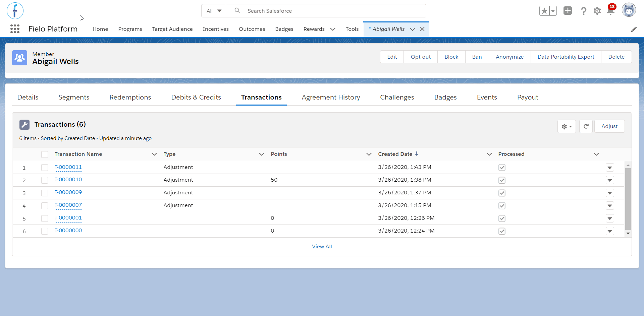This screenshot has width=644, height=316.
Task: Open row actions for T-0000007
Action: (610, 206)
